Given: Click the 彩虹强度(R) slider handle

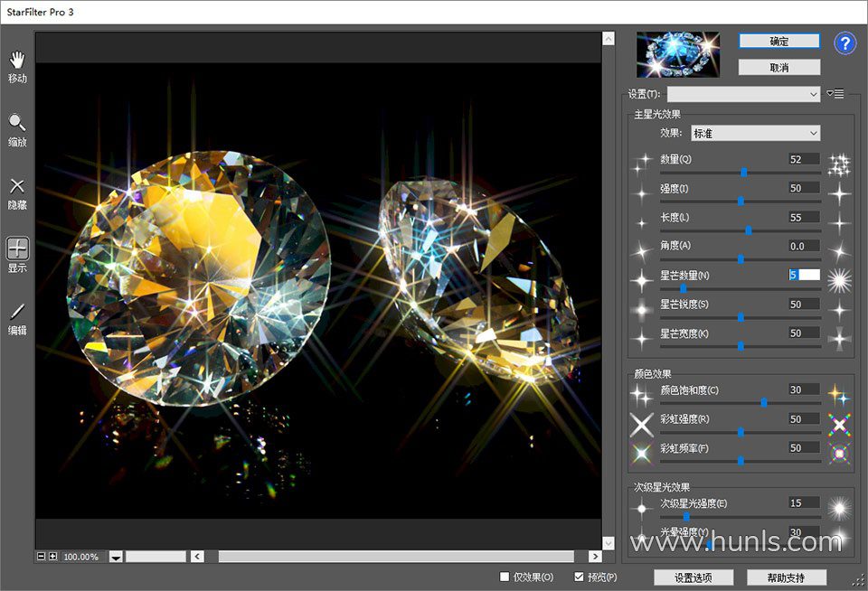Looking at the screenshot, I should click(741, 432).
